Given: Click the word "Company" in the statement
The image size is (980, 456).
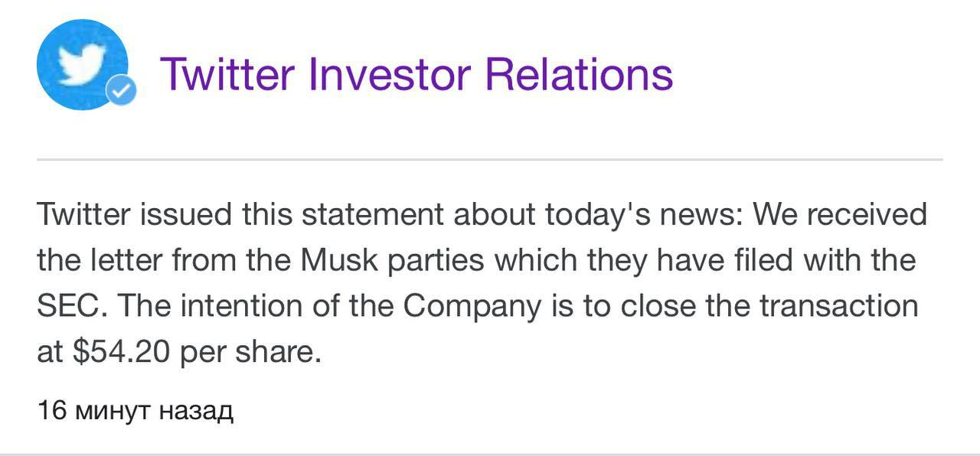Looking at the screenshot, I should [x=472, y=306].
